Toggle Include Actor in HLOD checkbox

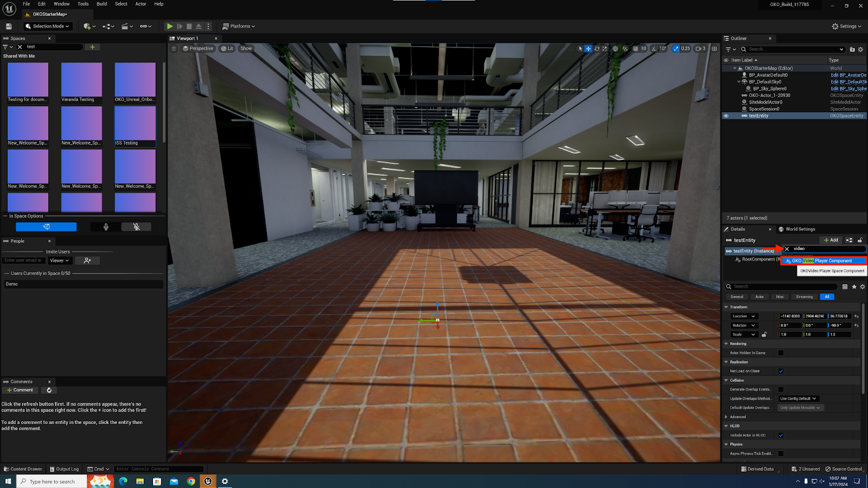(781, 435)
